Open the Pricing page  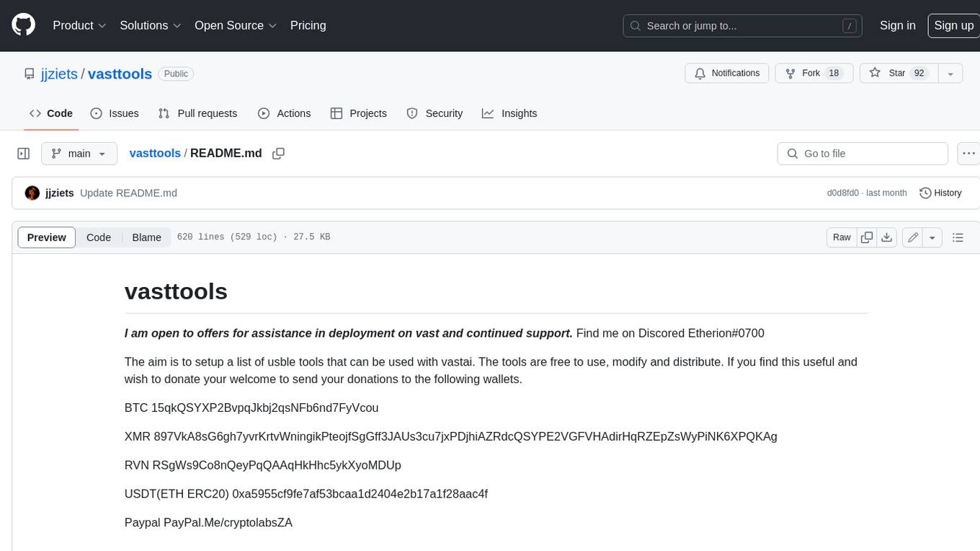point(308,25)
